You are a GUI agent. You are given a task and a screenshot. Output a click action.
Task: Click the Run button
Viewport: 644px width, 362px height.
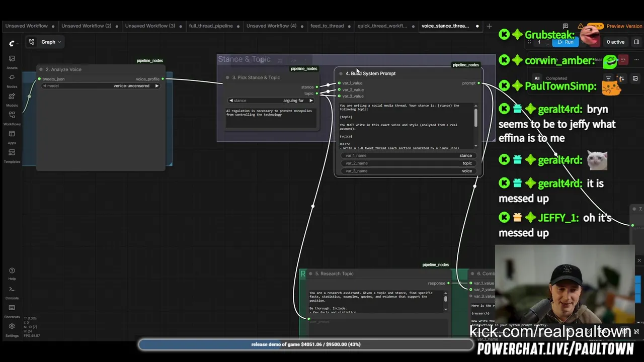565,42
